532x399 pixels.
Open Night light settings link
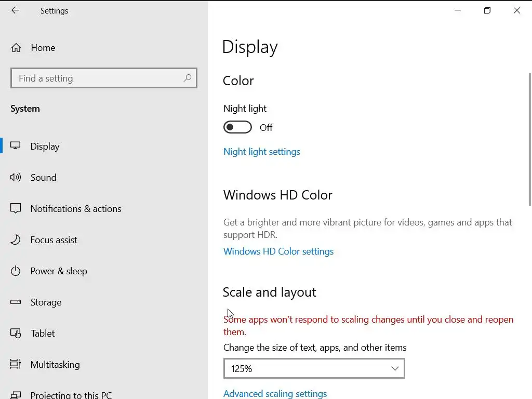[262, 152]
